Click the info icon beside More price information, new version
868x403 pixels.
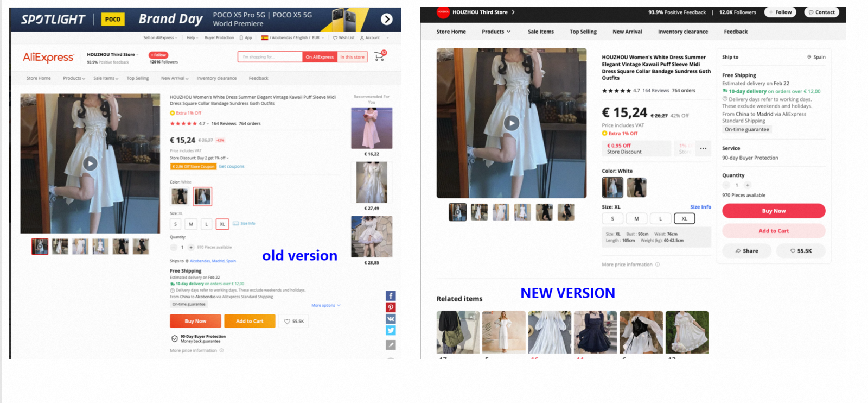coord(658,265)
